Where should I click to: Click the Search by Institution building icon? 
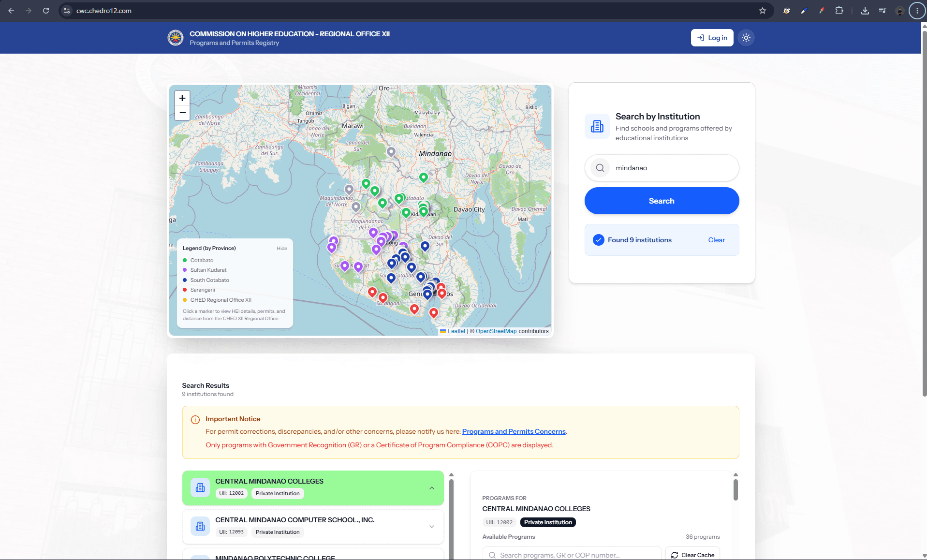click(597, 126)
